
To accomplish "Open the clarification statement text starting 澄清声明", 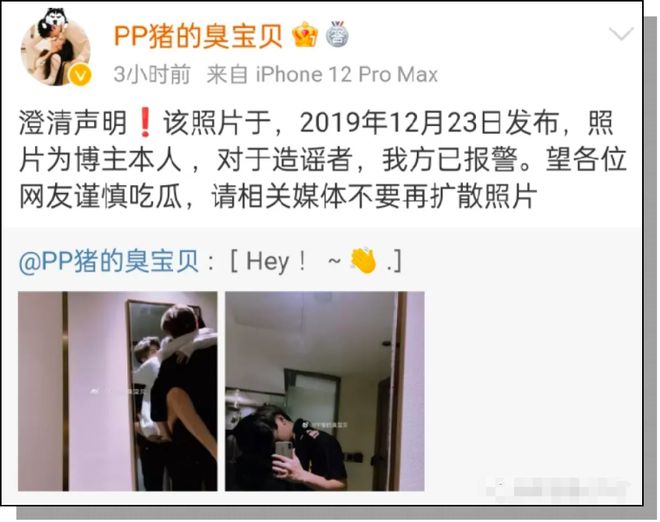I will (322, 160).
